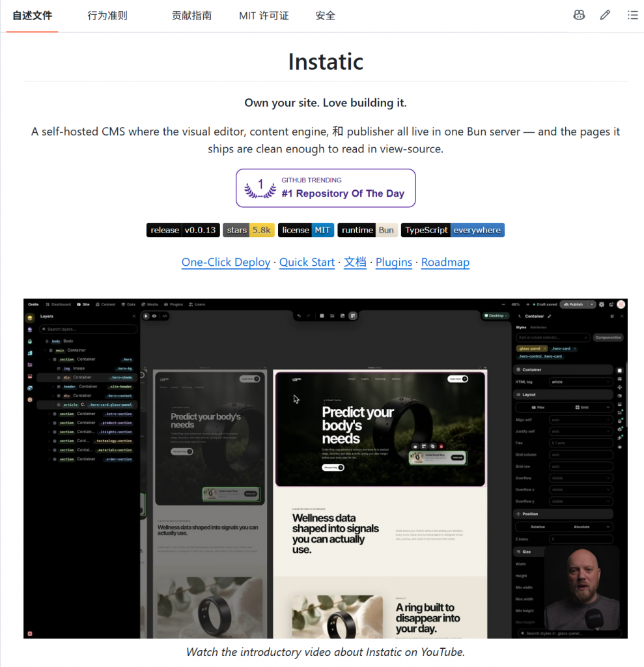Screen dimensions: 644x667
Task: Click the release v0.0.13 badge
Action: click(183, 230)
